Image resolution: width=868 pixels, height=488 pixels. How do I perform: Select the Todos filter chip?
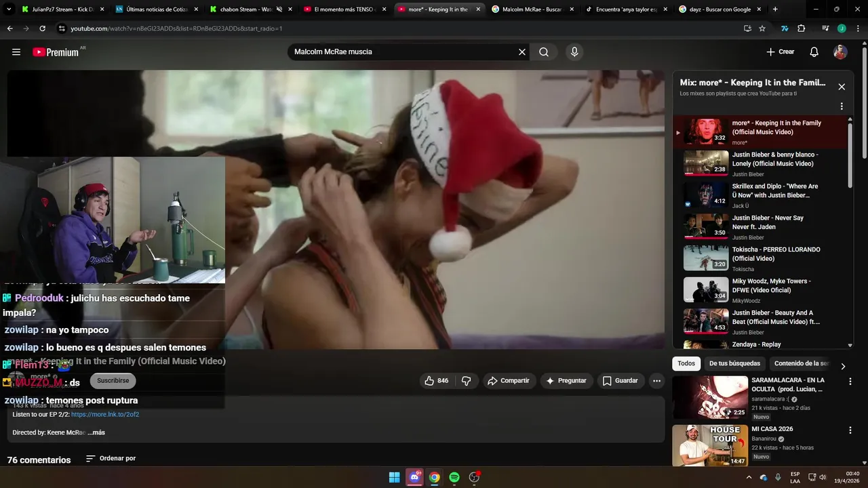click(686, 363)
